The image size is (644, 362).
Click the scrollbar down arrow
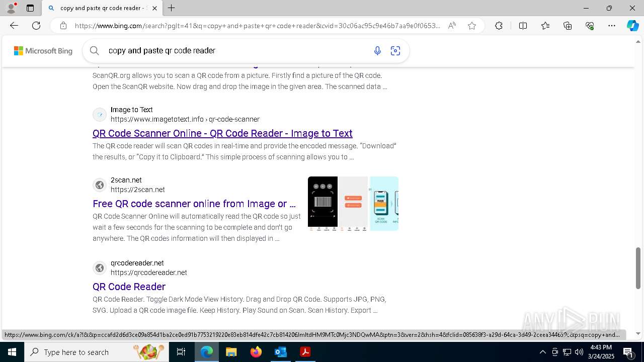638,333
